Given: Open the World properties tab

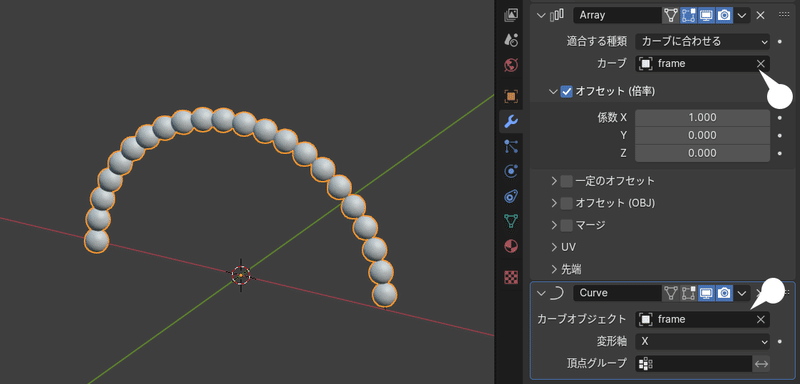Looking at the screenshot, I should (511, 65).
